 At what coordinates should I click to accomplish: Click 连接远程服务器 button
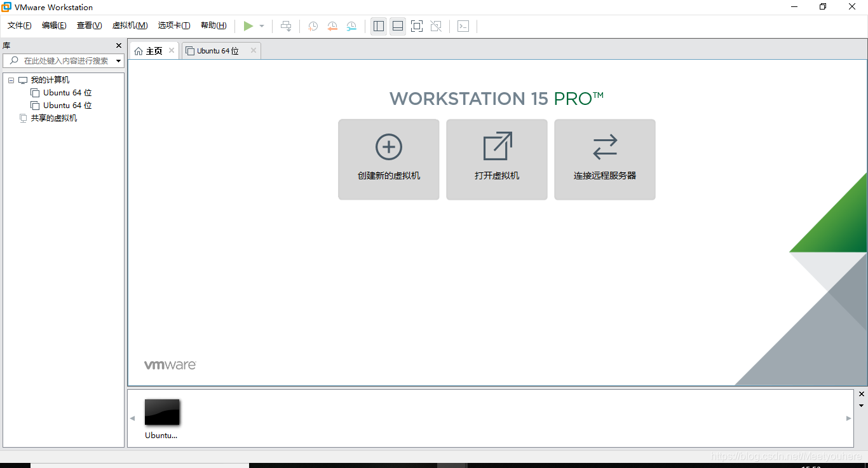point(605,160)
